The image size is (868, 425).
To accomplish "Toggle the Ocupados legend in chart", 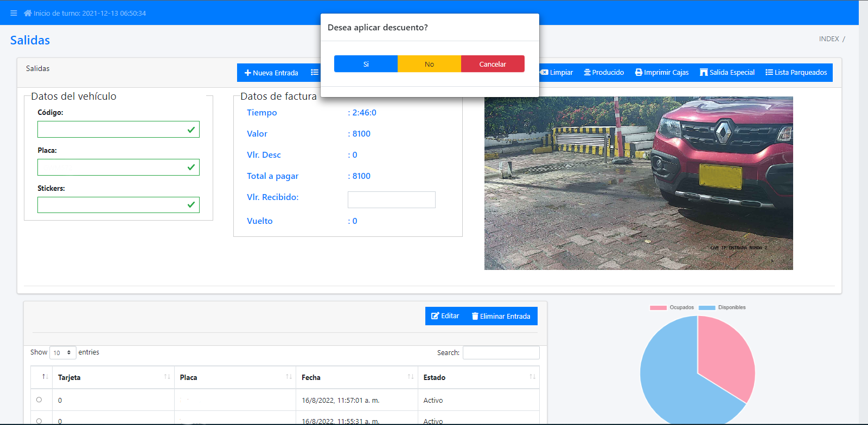I will point(658,307).
